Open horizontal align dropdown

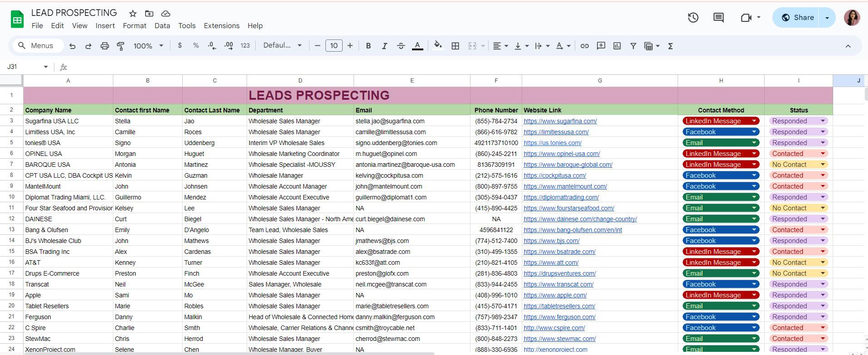coord(500,46)
